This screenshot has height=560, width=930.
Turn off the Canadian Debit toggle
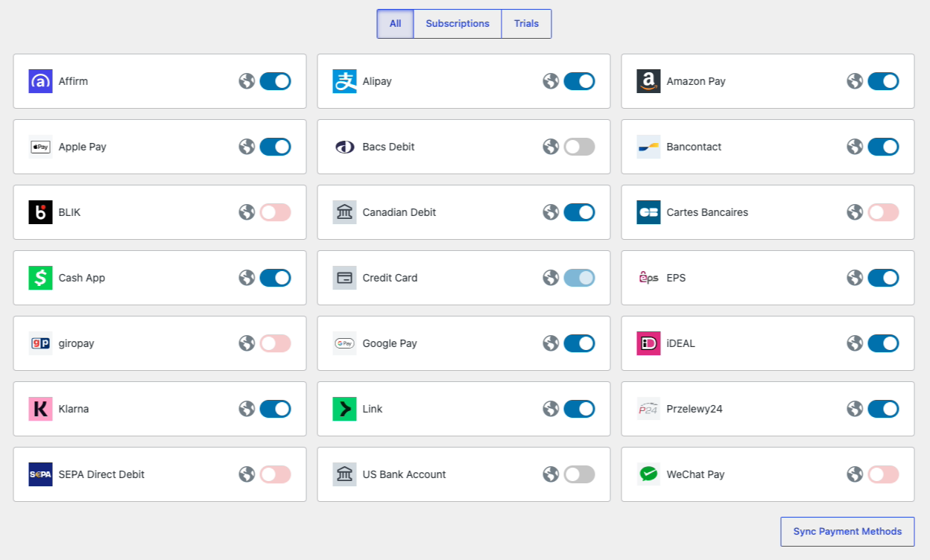tap(579, 212)
